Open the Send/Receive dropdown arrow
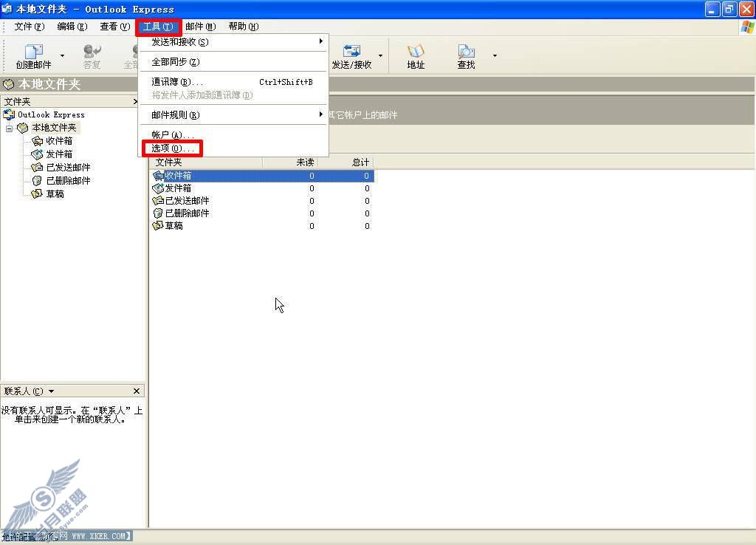Screen dimensions: 756x545 coord(380,55)
